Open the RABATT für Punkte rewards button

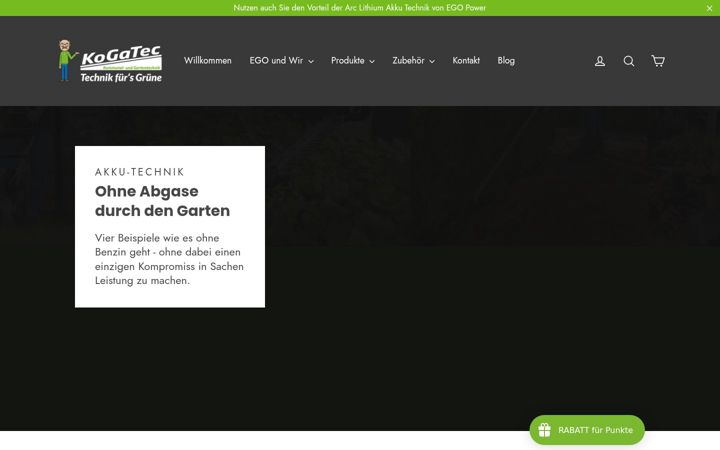[587, 430]
